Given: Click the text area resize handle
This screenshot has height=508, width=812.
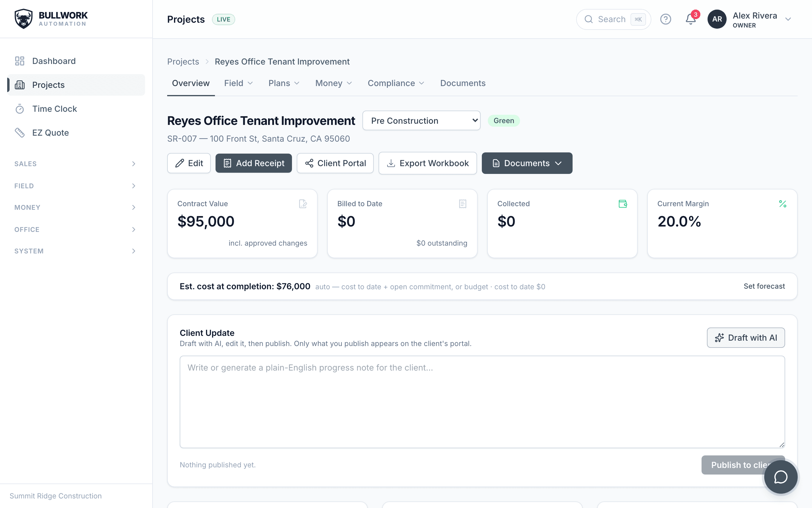Looking at the screenshot, I should [x=782, y=445].
